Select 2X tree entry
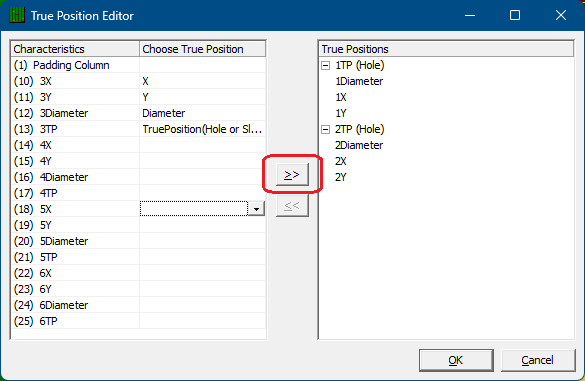Image resolution: width=585 pixels, height=381 pixels. pos(341,161)
